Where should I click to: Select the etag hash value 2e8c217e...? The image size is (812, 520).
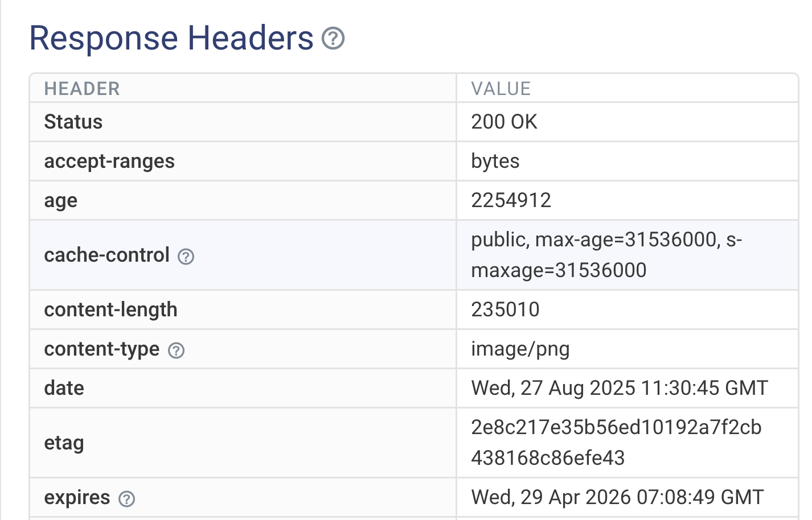pos(616,443)
